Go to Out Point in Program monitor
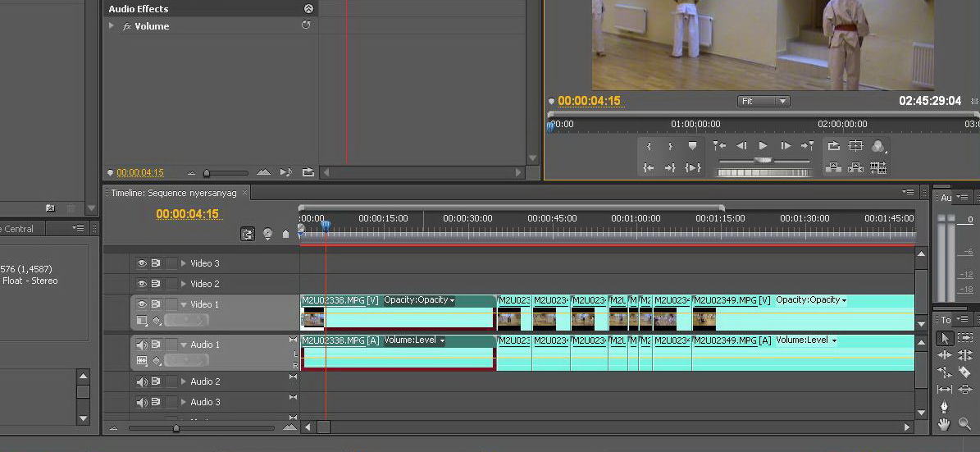Viewport: 980px width, 452px height. [x=670, y=167]
